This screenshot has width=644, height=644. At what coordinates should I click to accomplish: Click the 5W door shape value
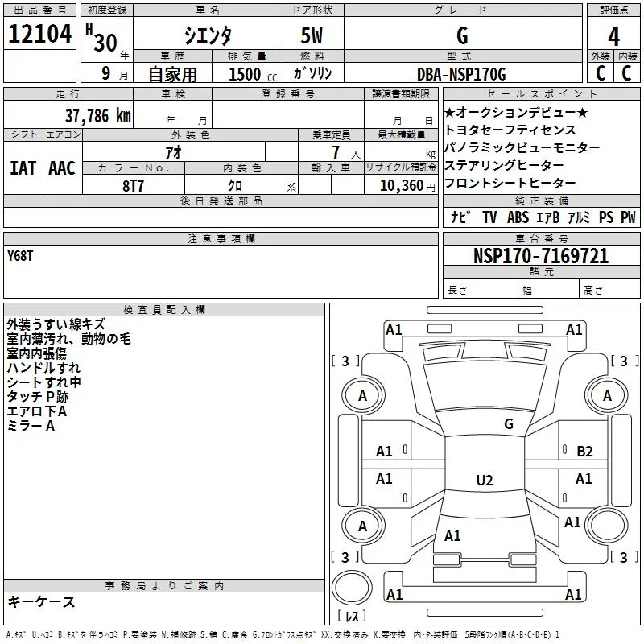pyautogui.click(x=312, y=35)
